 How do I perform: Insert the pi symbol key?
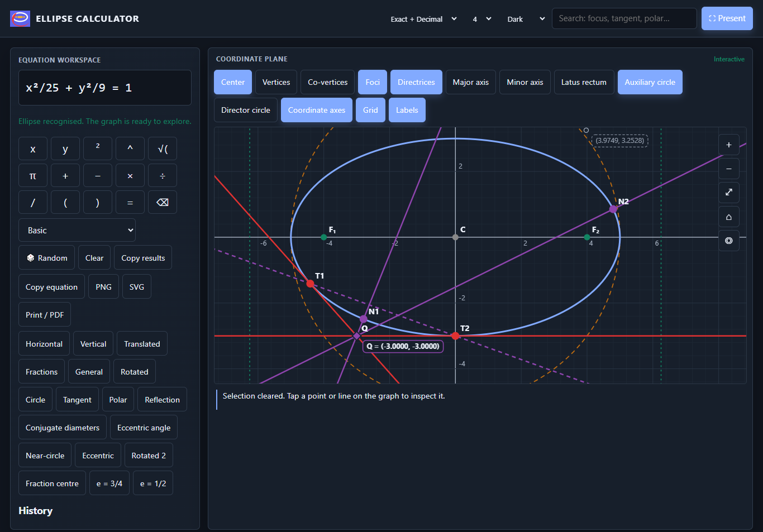(33, 175)
